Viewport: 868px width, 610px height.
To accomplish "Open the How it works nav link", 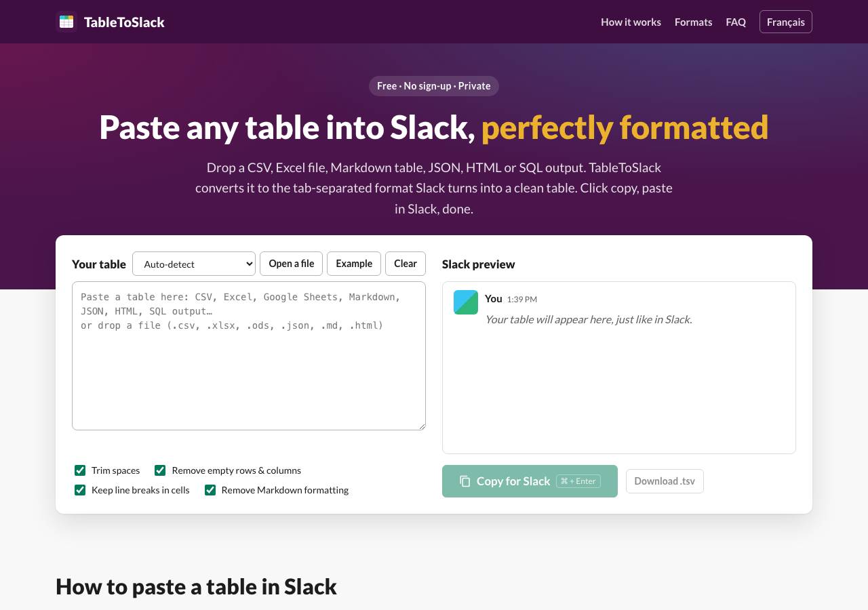I will click(x=631, y=22).
